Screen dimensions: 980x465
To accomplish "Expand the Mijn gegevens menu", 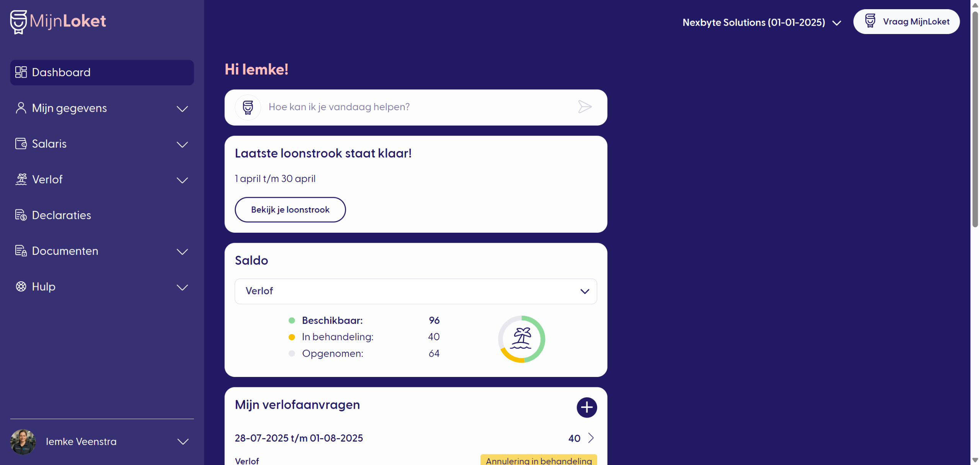I will pos(182,109).
